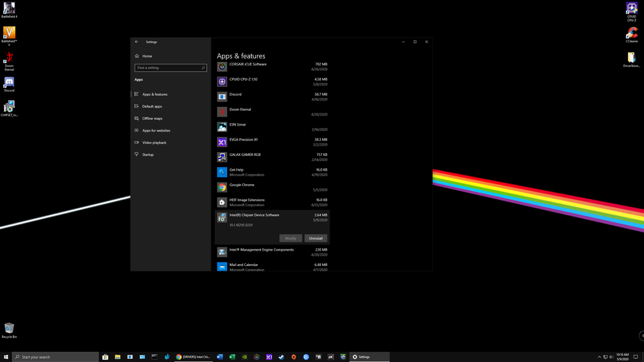644x362 pixels.
Task: Open DriverStore folder on desktop
Action: (632, 59)
